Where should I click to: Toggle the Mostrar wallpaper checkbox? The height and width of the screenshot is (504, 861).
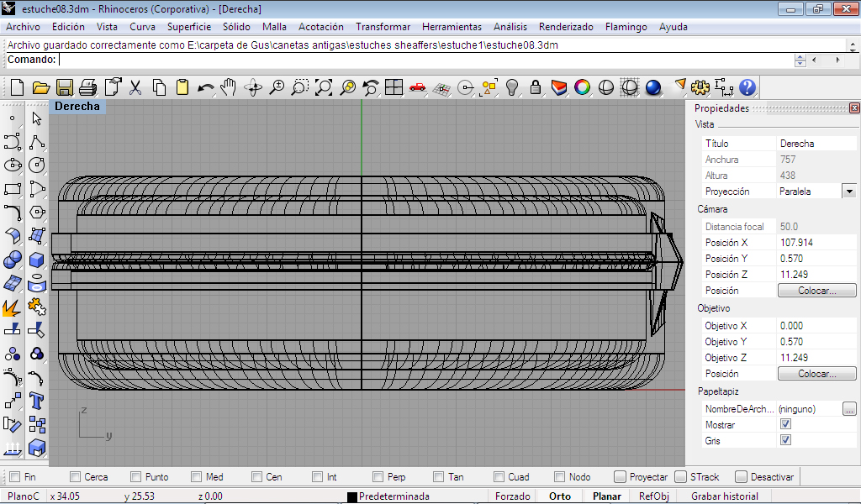pyautogui.click(x=785, y=425)
